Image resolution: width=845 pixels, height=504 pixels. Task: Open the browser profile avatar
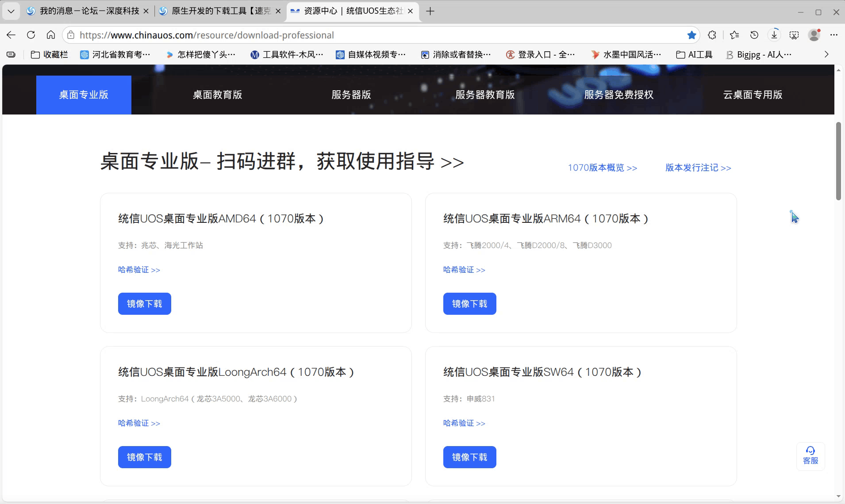[x=814, y=35]
